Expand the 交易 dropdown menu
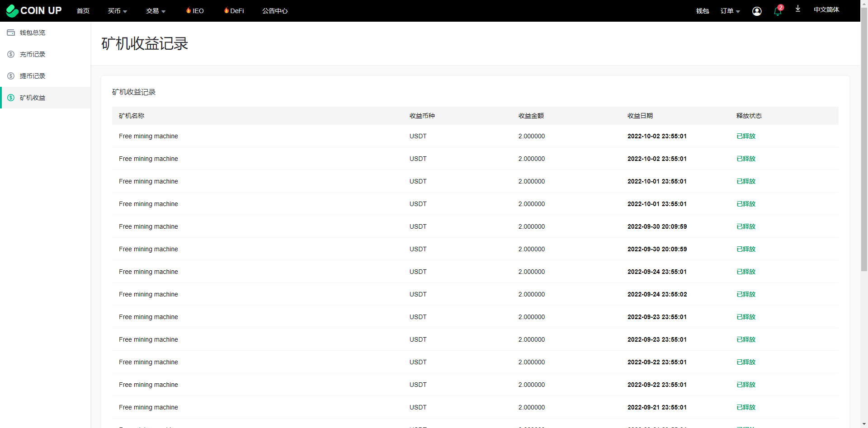 (x=156, y=11)
